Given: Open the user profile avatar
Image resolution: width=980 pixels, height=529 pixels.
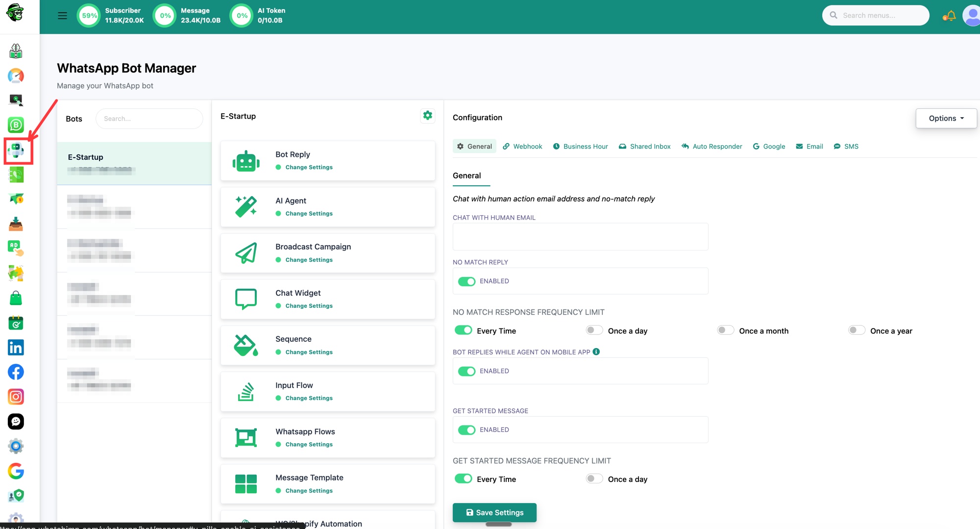Looking at the screenshot, I should (x=972, y=16).
